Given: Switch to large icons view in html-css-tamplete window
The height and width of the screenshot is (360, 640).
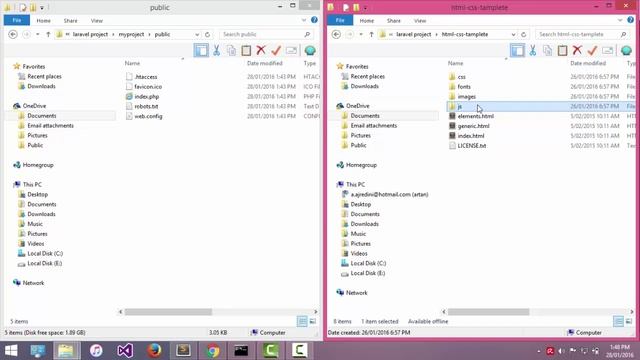Looking at the screenshot, I should coord(629,322).
